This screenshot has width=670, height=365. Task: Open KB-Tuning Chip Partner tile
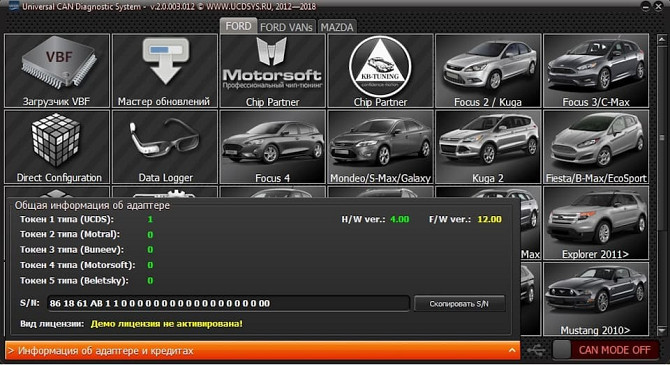(x=380, y=71)
